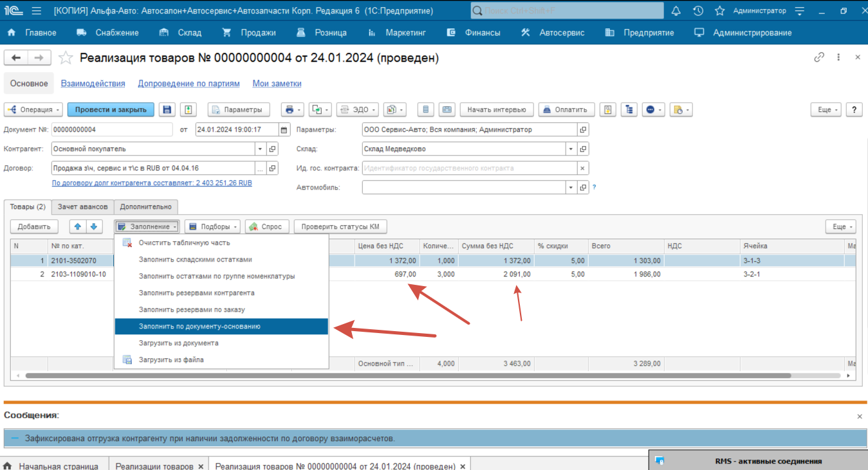This screenshot has width=868, height=470.
Task: Open the Автосервис section
Action: tap(553, 33)
